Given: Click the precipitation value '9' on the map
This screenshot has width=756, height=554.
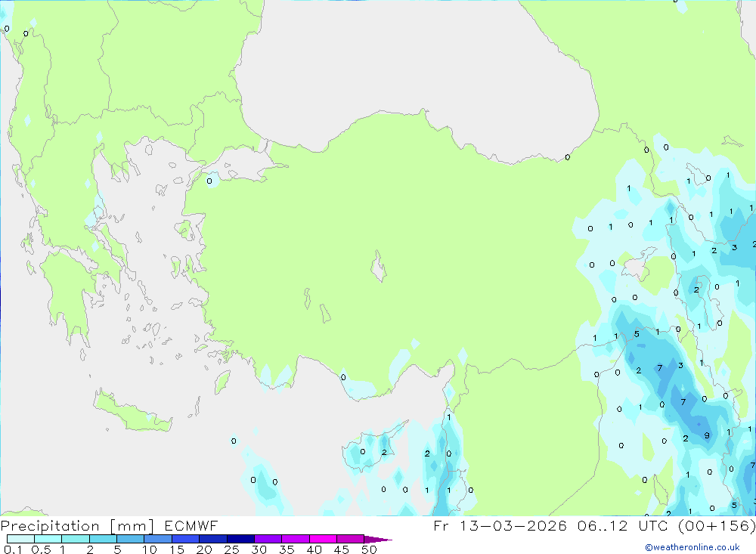Looking at the screenshot, I should coord(707,435).
